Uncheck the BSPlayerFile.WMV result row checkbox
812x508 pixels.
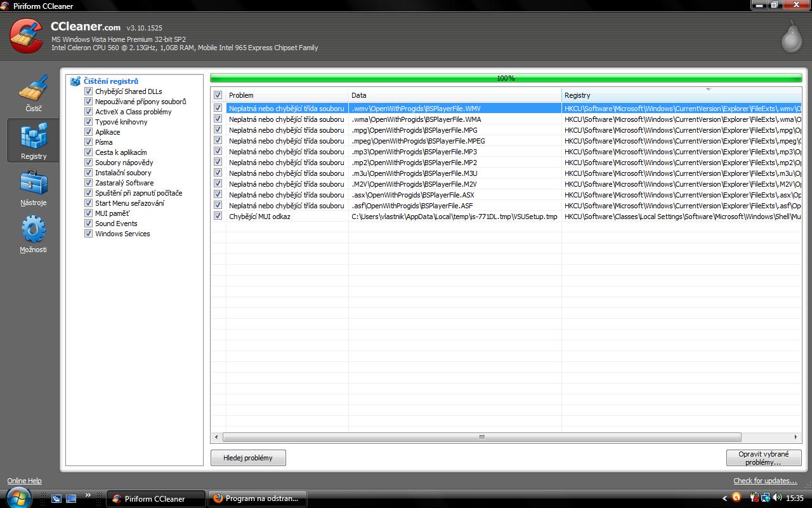coord(218,109)
